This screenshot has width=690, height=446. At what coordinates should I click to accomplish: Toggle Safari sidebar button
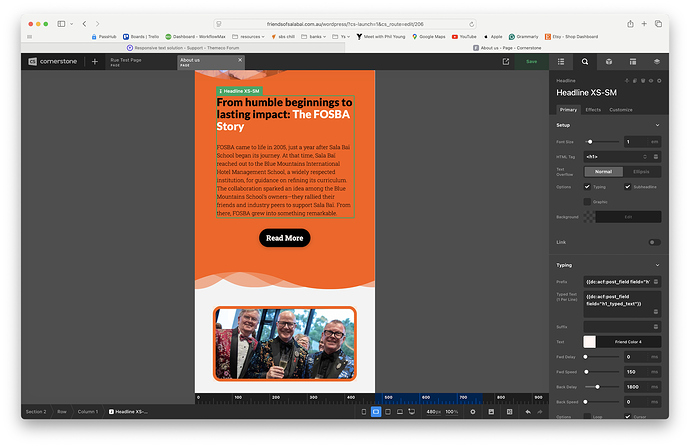click(x=61, y=24)
